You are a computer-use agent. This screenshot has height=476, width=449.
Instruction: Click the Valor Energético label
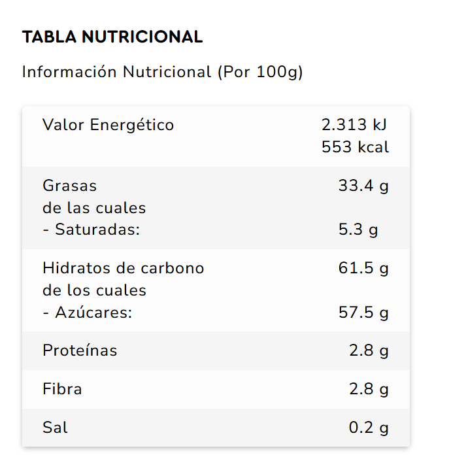108,125
